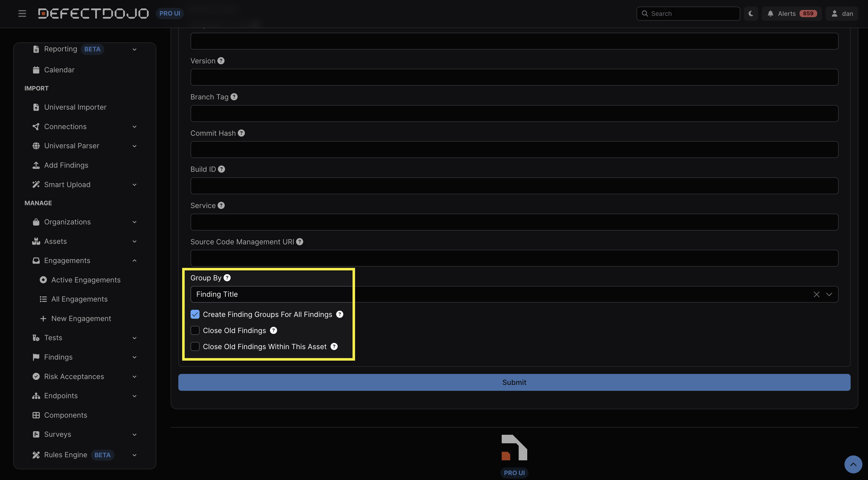Click Source Code Management URI help icon
Screen dimensions: 868x480
click(x=300, y=242)
